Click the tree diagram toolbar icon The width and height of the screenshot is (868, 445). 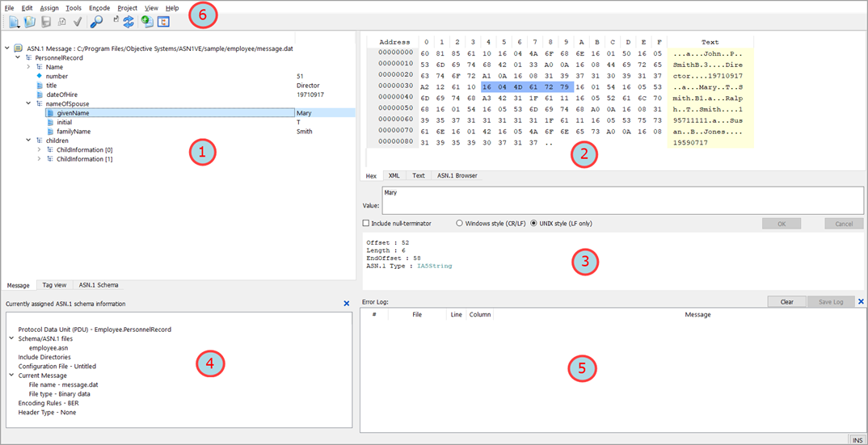coord(163,22)
